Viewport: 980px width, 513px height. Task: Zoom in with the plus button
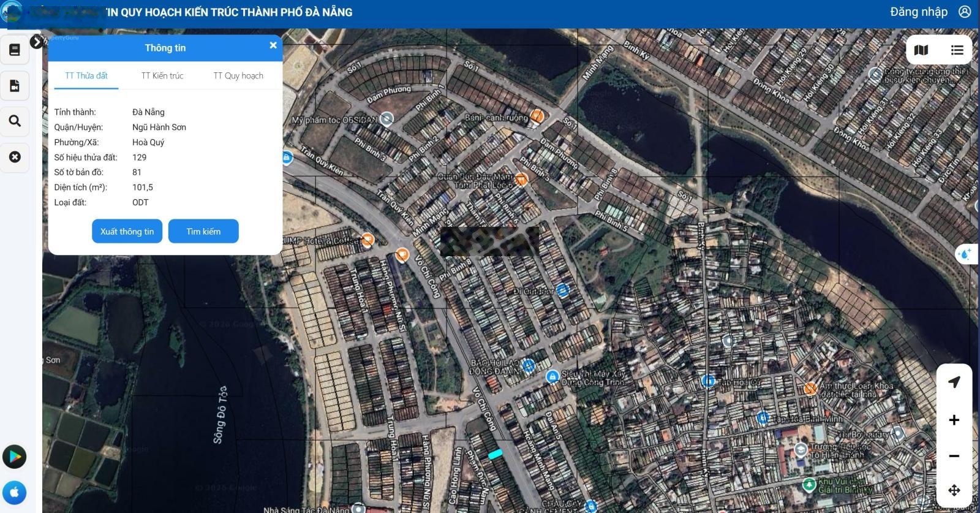[954, 420]
